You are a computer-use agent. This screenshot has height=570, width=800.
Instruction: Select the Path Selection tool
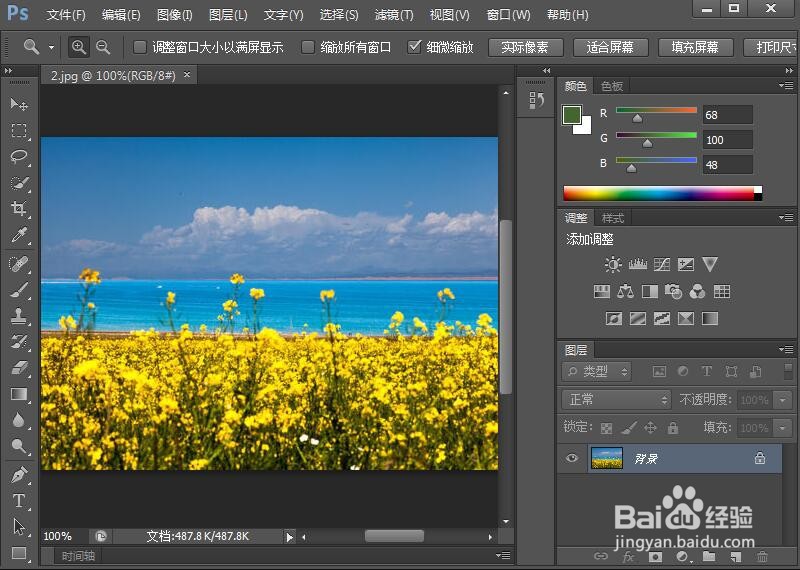pyautogui.click(x=19, y=527)
